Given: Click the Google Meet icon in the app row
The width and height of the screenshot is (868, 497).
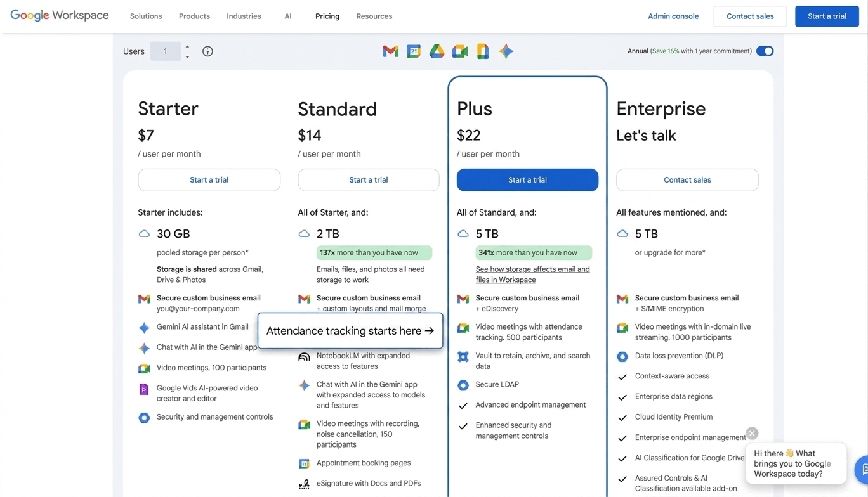Looking at the screenshot, I should 460,51.
